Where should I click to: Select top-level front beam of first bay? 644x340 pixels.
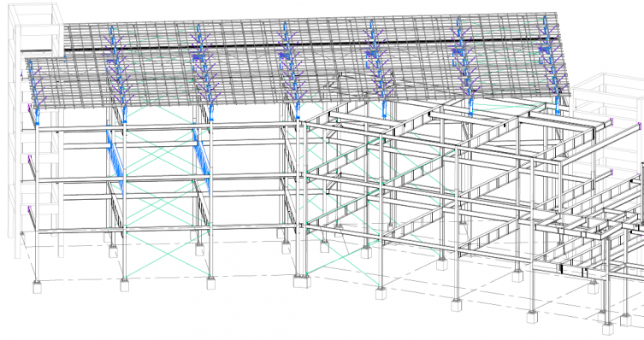pos(80,128)
